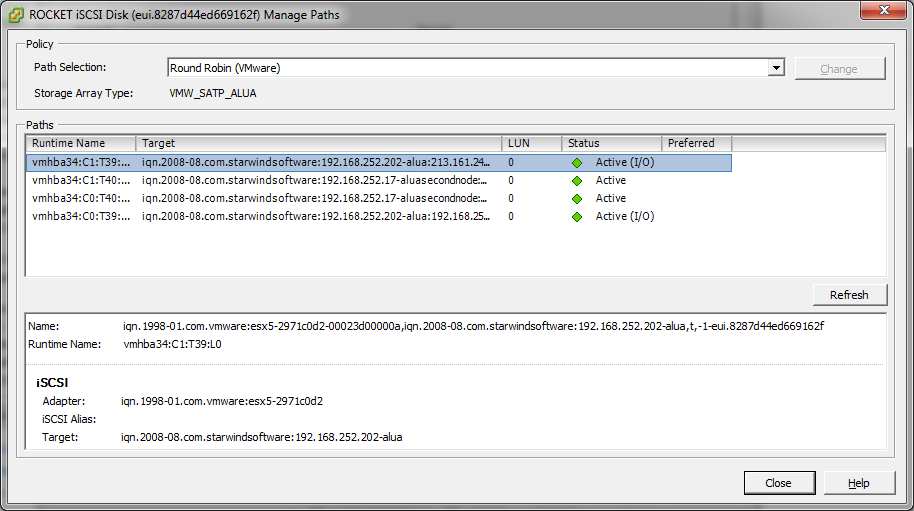Select path row vmhba34:C1:T39

point(379,163)
